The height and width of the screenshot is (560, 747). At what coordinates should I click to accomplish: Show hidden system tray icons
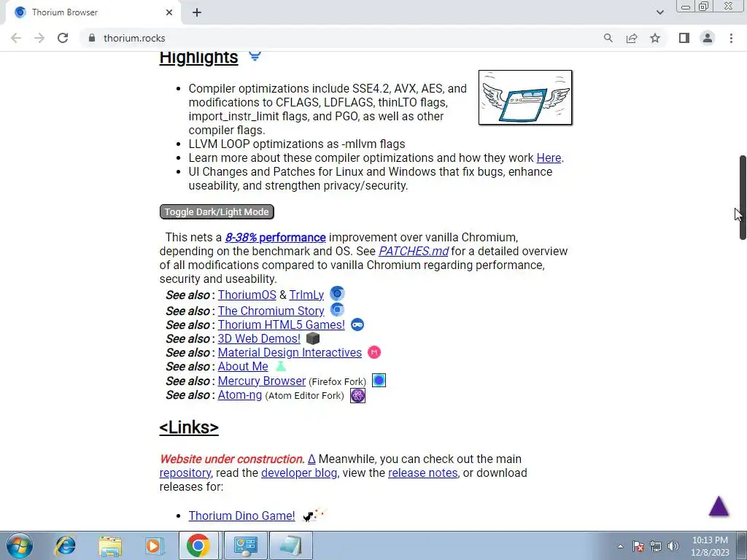620,546
